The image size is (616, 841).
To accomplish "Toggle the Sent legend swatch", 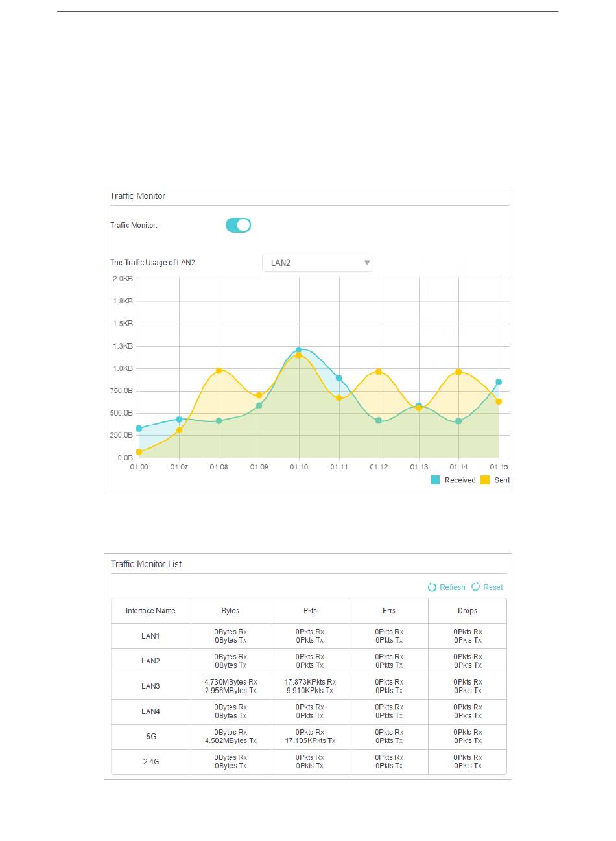I will click(x=485, y=480).
